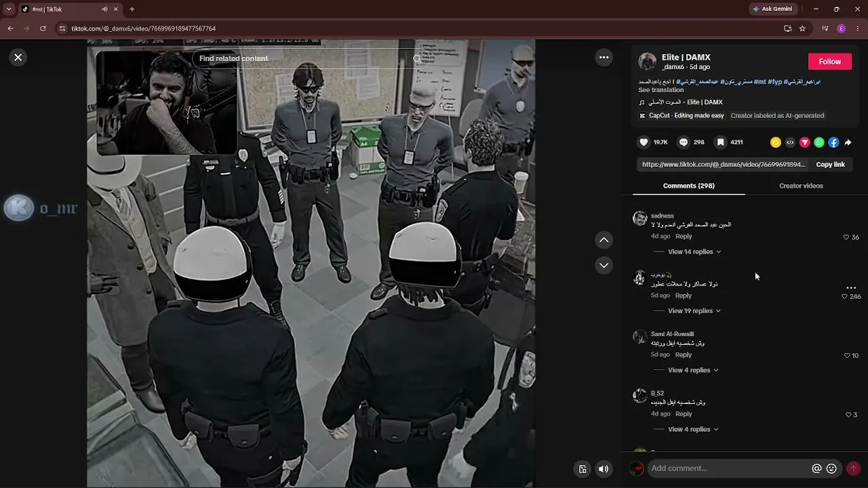The height and width of the screenshot is (488, 868).
Task: Open the Chrome three-dot menu
Action: click(x=858, y=28)
